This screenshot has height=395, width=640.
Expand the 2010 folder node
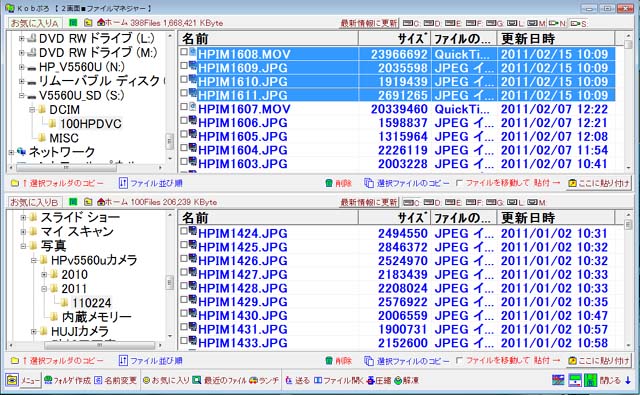(x=44, y=275)
